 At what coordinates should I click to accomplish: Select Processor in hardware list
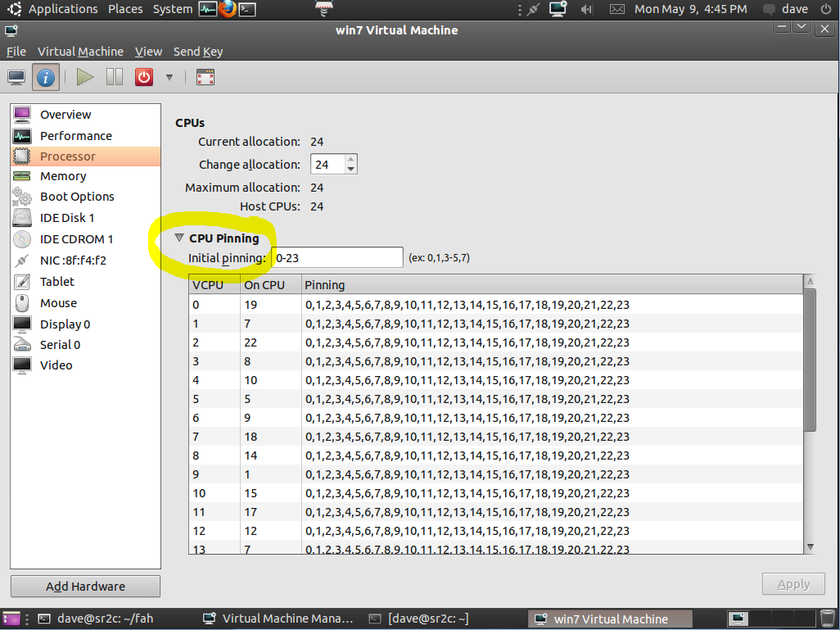coord(85,156)
